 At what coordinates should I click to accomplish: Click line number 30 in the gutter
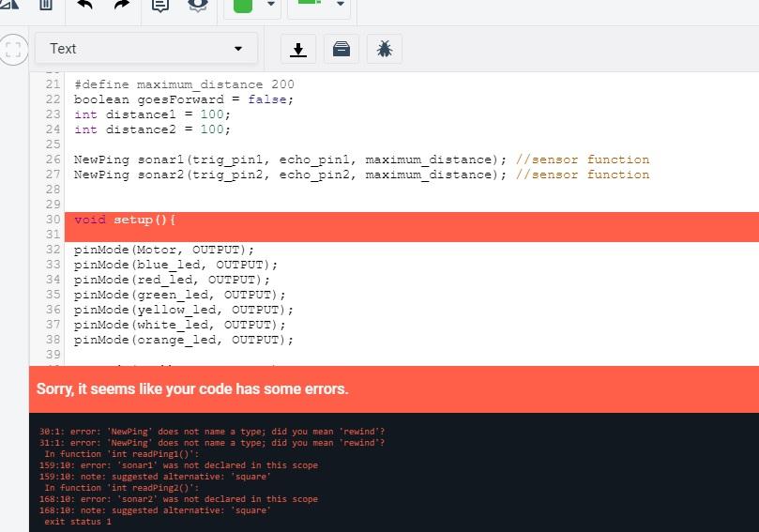click(x=53, y=220)
